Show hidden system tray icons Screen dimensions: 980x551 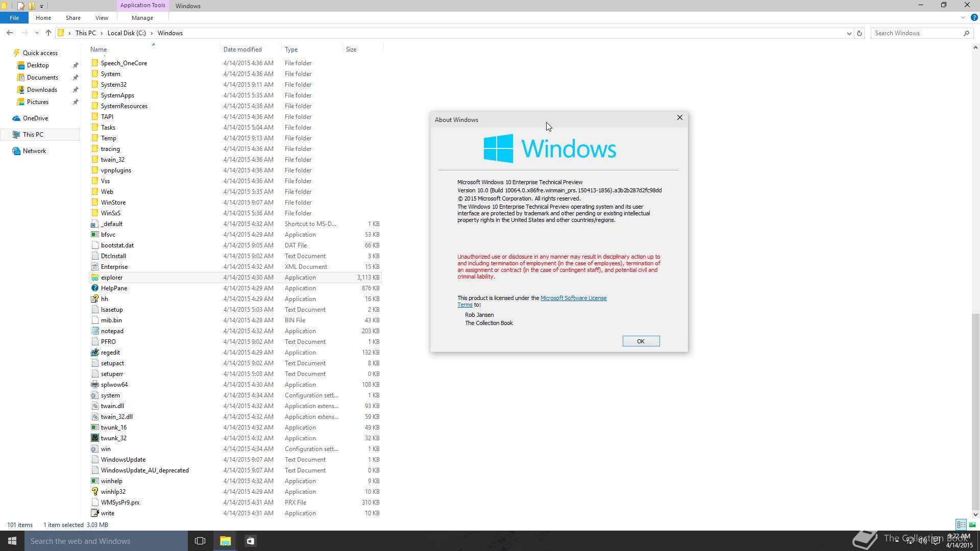point(897,541)
